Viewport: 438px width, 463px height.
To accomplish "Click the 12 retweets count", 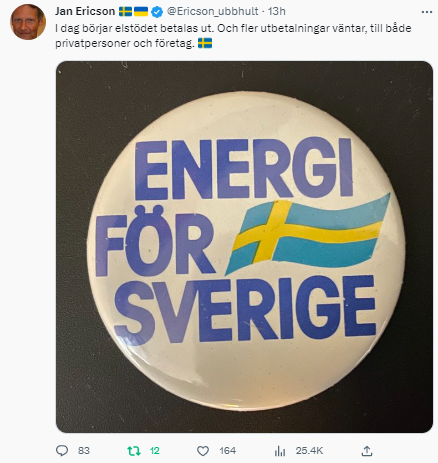I will tap(154, 451).
